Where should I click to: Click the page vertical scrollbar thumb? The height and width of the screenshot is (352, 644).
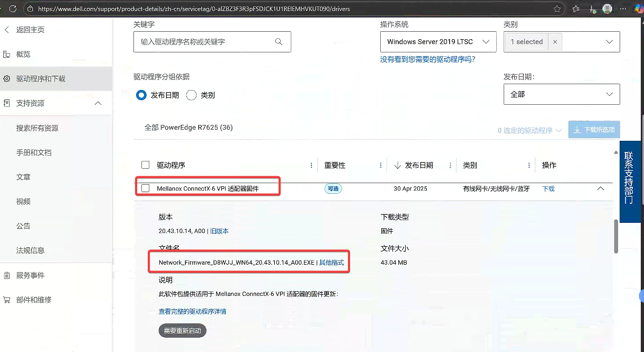[616, 237]
